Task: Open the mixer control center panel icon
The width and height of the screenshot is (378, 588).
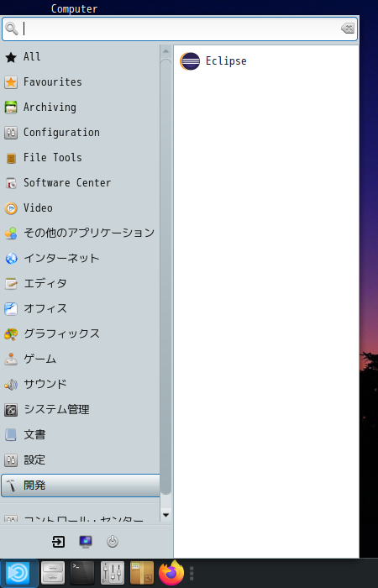Action: point(112,573)
